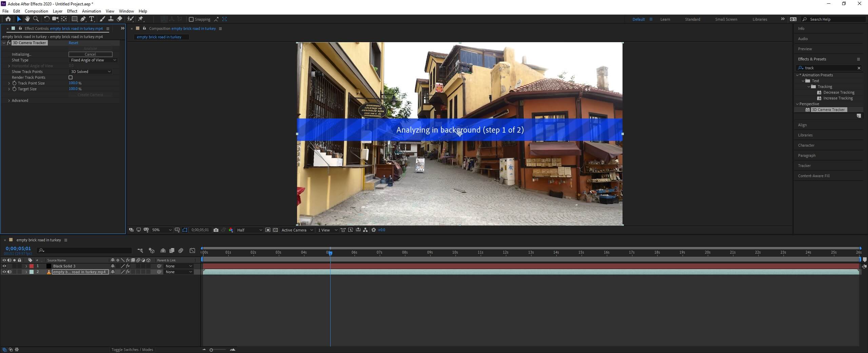Open the Shot Type dropdown
This screenshot has width=868, height=353.
(93, 60)
